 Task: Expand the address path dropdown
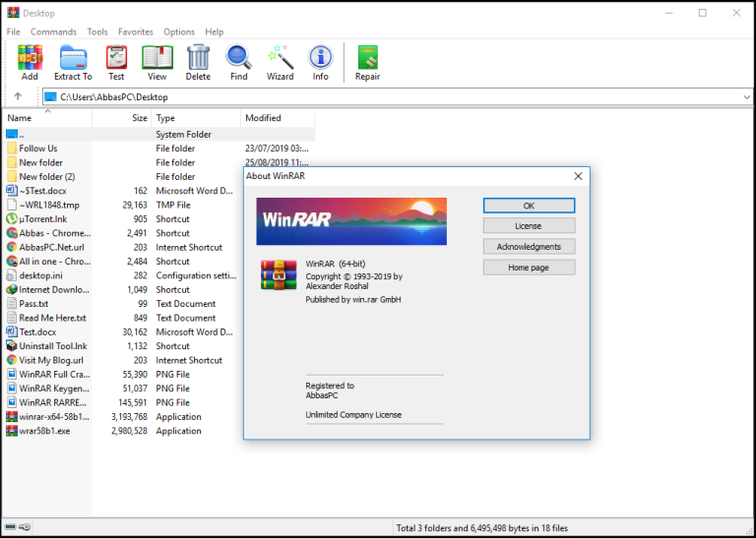[747, 96]
